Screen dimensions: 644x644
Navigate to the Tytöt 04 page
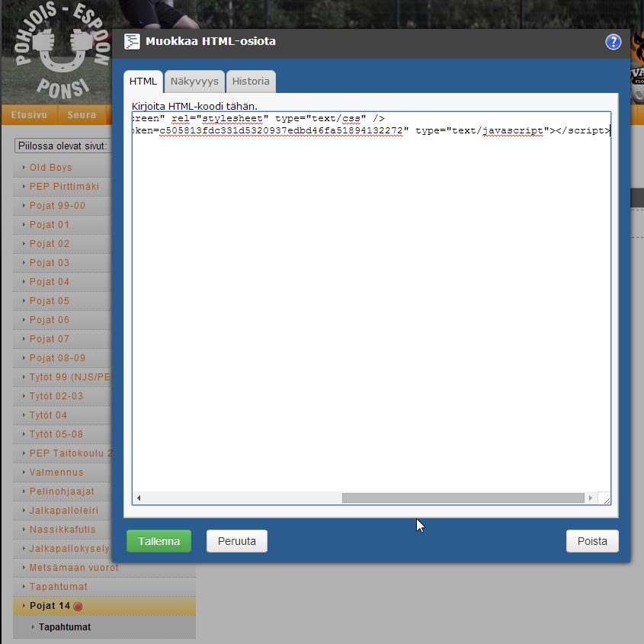(48, 415)
